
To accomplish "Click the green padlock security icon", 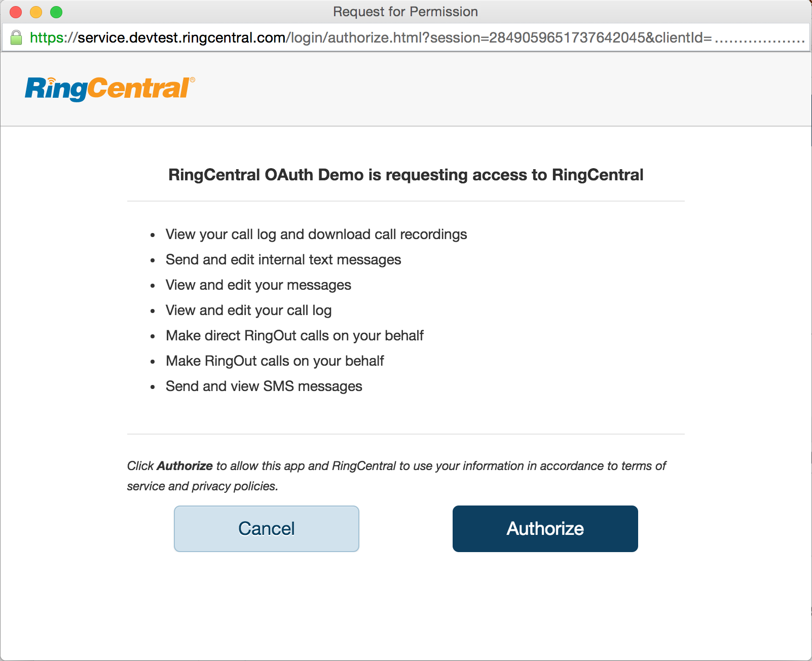I will tap(16, 37).
